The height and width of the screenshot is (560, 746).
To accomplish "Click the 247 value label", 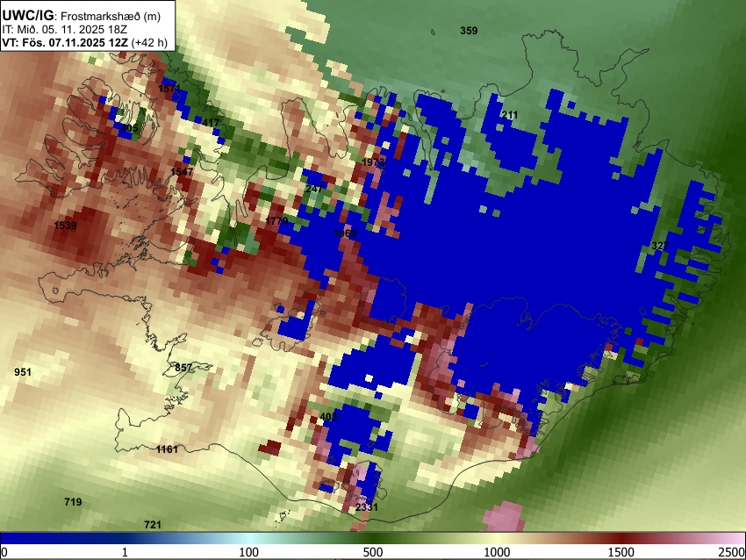I will (x=314, y=189).
